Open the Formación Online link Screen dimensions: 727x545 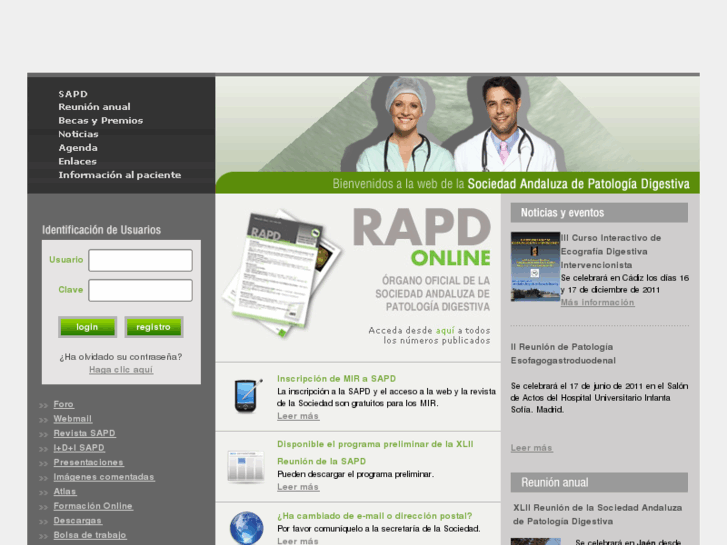pos(93,506)
